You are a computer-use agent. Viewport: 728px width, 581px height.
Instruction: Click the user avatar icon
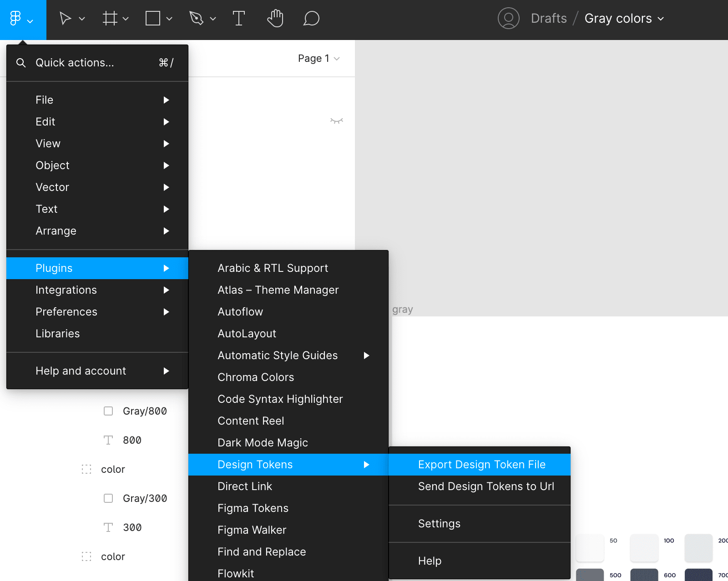click(509, 19)
